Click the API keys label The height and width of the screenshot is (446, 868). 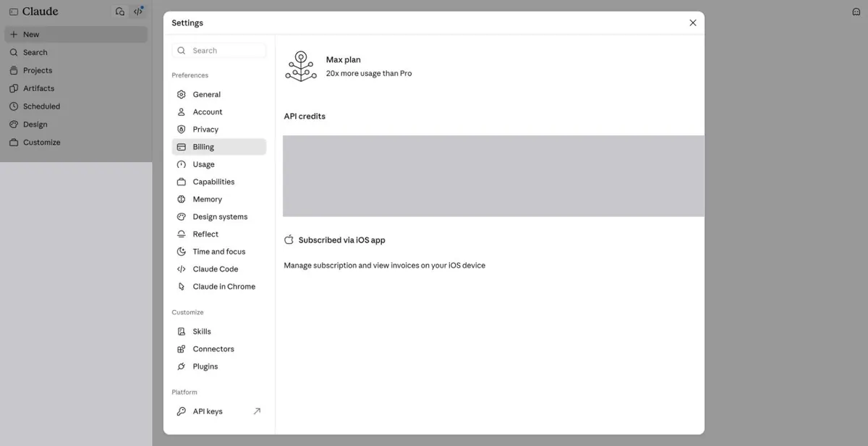[208, 411]
